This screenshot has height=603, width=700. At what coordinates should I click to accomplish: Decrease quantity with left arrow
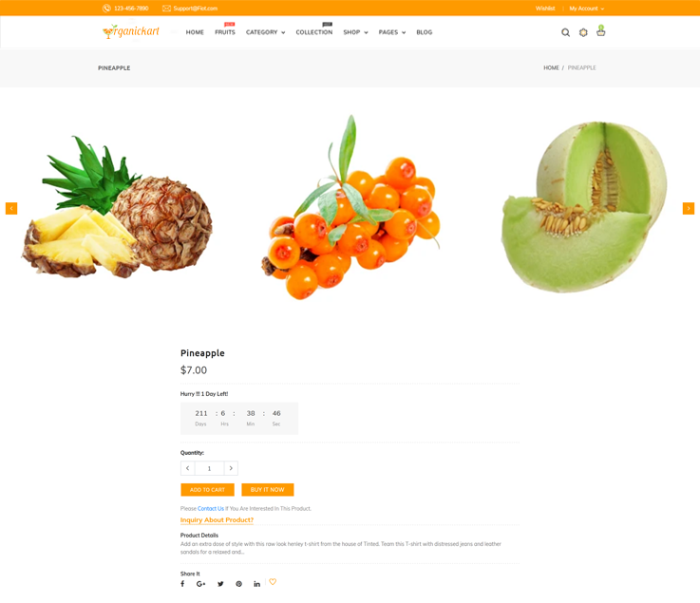(x=187, y=468)
